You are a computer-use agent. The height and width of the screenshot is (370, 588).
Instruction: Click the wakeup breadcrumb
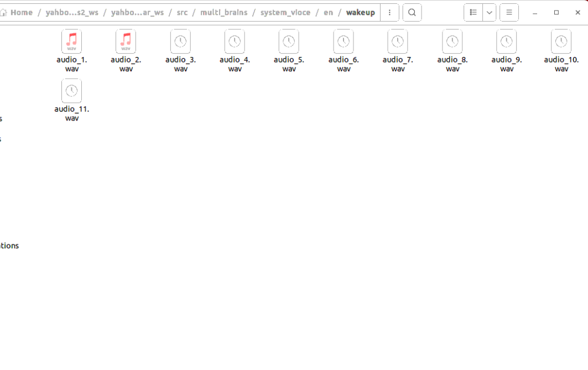(360, 12)
